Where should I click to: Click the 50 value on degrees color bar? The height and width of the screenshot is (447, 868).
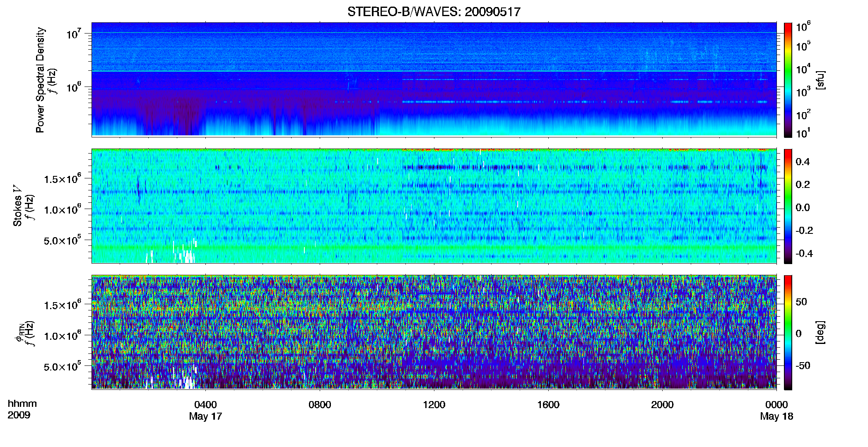click(x=801, y=302)
